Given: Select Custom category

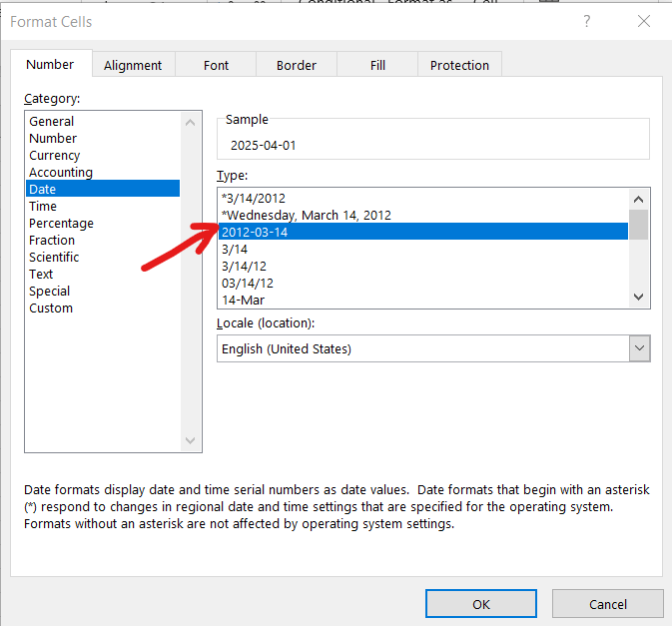Looking at the screenshot, I should click(x=103, y=309).
